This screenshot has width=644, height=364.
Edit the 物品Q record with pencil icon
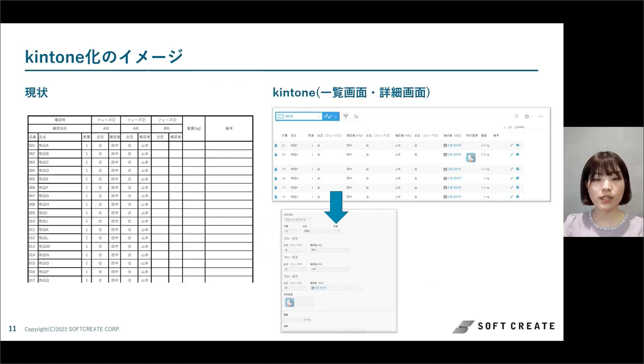click(x=511, y=178)
